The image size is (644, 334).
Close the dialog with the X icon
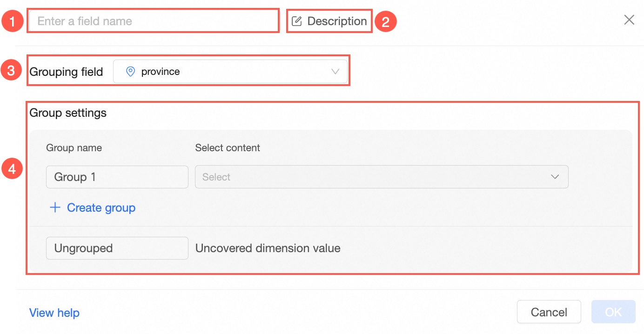[629, 20]
